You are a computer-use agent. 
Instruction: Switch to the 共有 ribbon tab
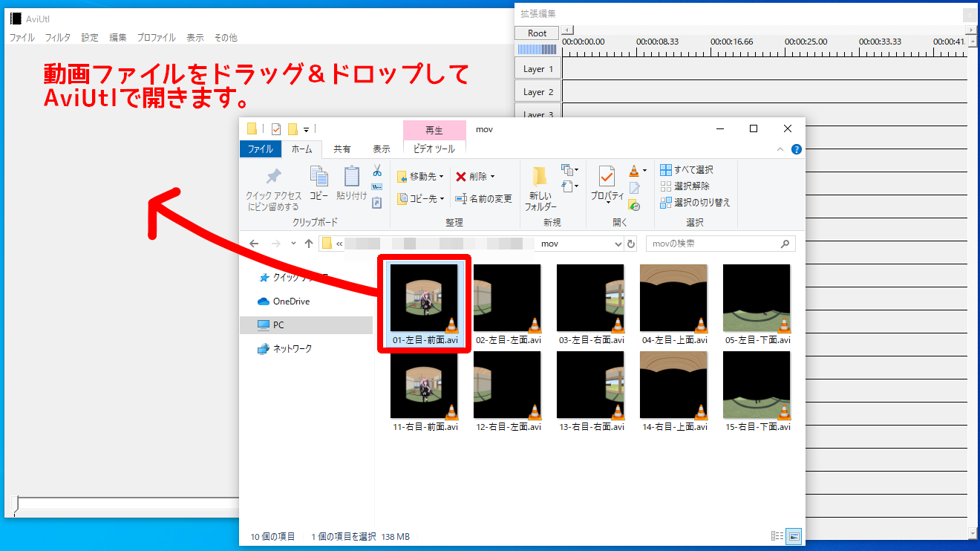[x=342, y=149]
